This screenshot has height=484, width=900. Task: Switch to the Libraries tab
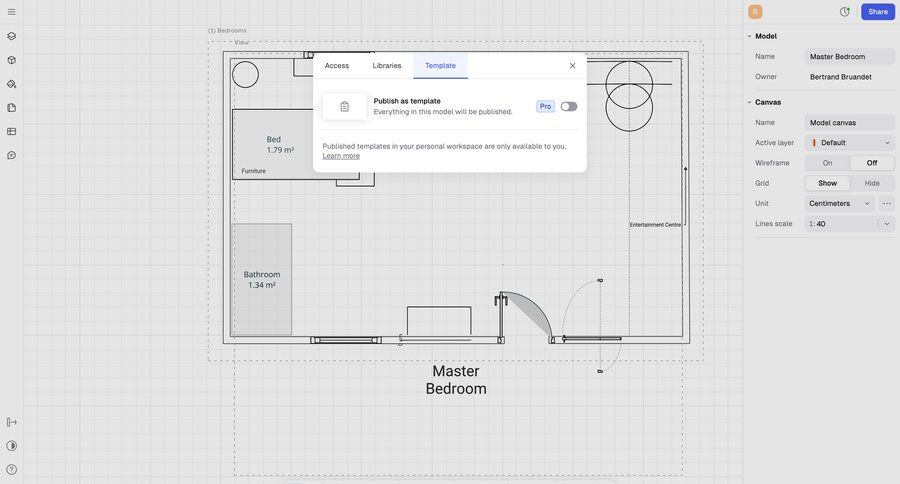387,65
